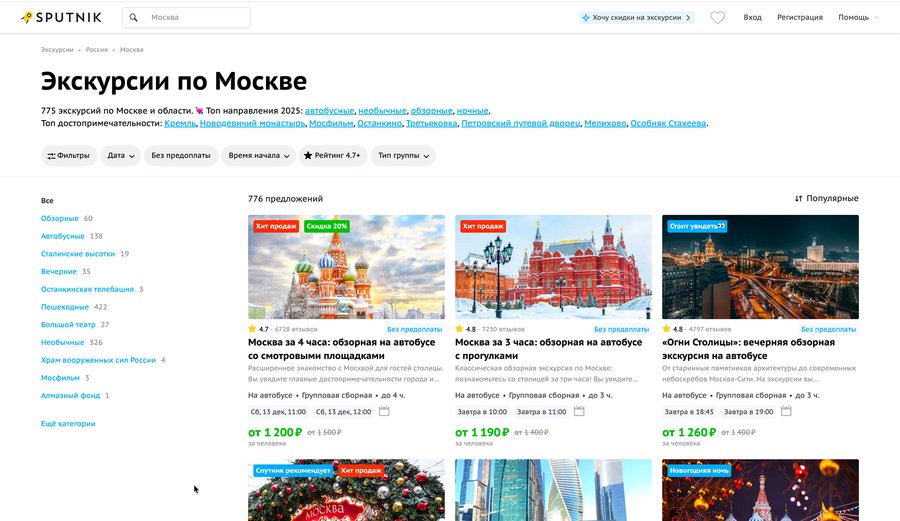Select the Останкинская телебашня category
Screen dimensions: 900x521
click(x=87, y=289)
